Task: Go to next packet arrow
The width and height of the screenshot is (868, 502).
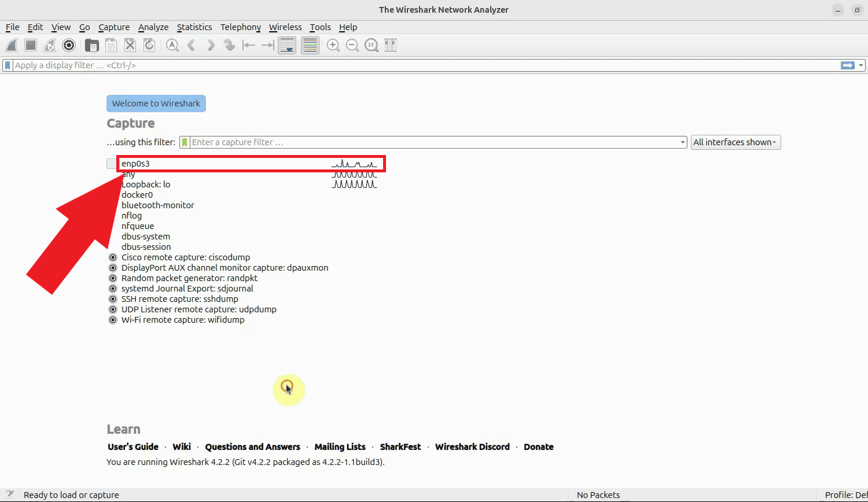Action: click(x=211, y=45)
